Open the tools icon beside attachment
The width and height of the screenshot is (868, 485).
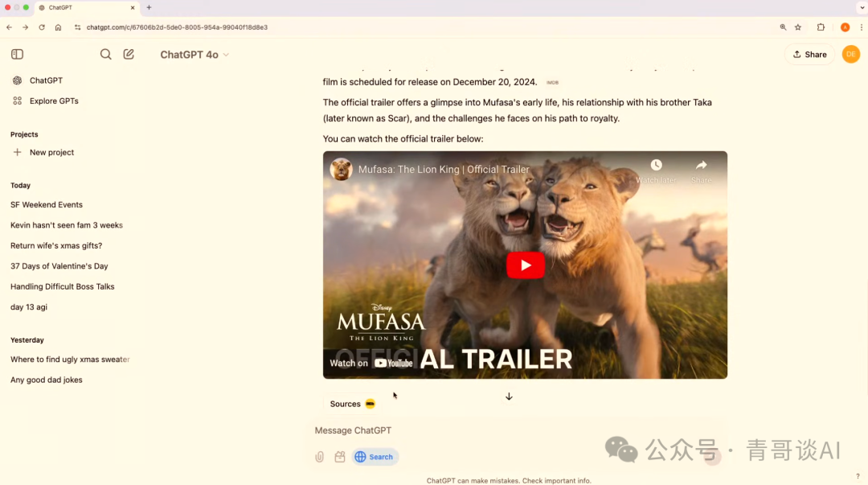tap(340, 457)
